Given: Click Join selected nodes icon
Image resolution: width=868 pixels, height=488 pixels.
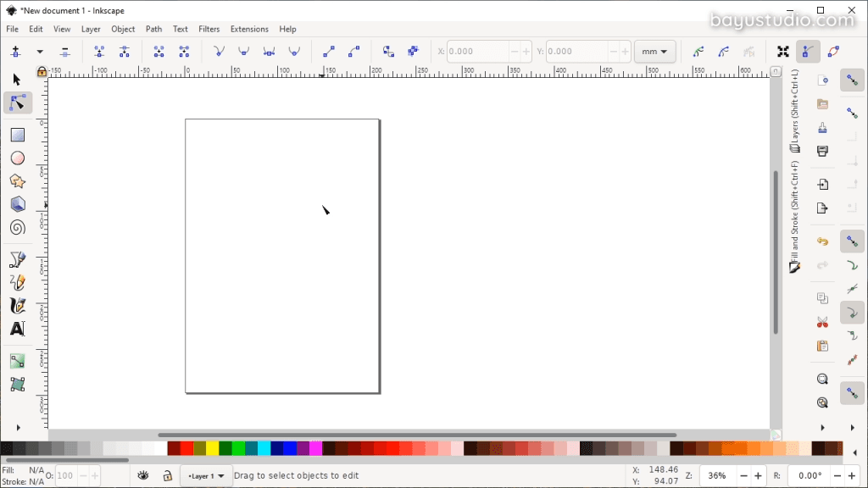Looking at the screenshot, I should point(99,52).
